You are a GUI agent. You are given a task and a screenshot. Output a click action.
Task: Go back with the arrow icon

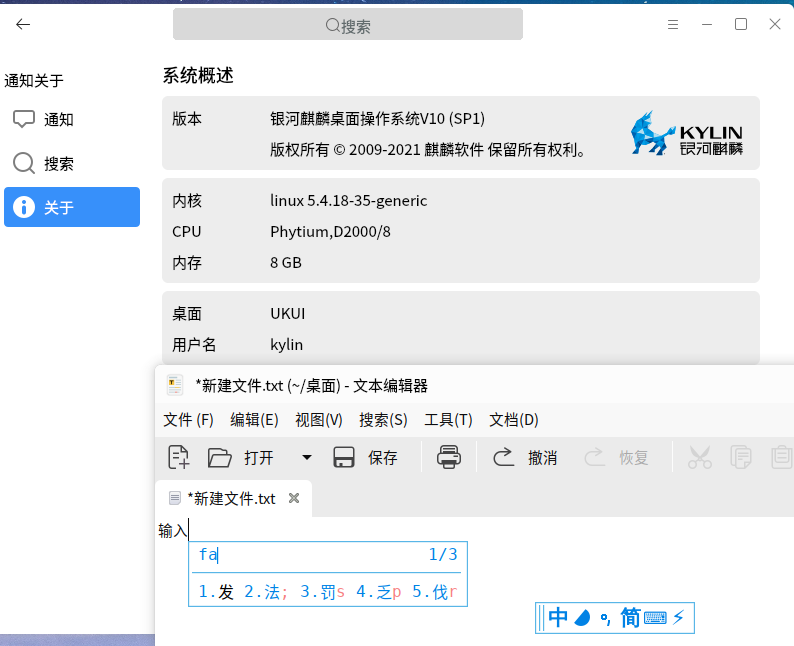pos(23,24)
